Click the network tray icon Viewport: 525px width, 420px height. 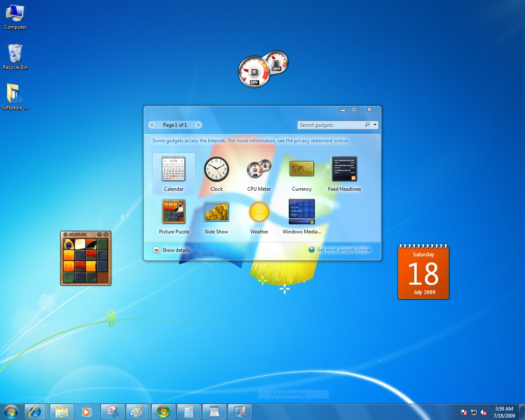point(474,412)
